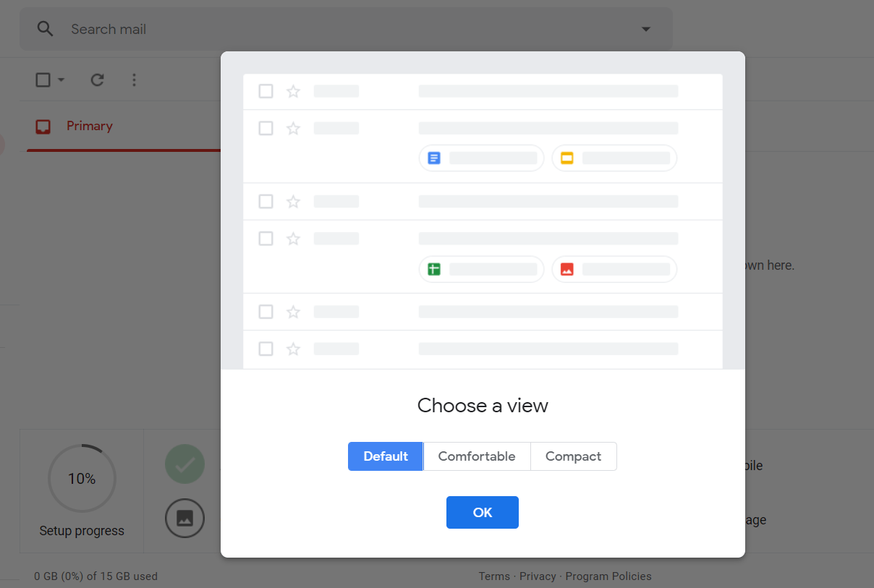Open the Privacy link in the footer
The width and height of the screenshot is (874, 588).
[x=538, y=576]
